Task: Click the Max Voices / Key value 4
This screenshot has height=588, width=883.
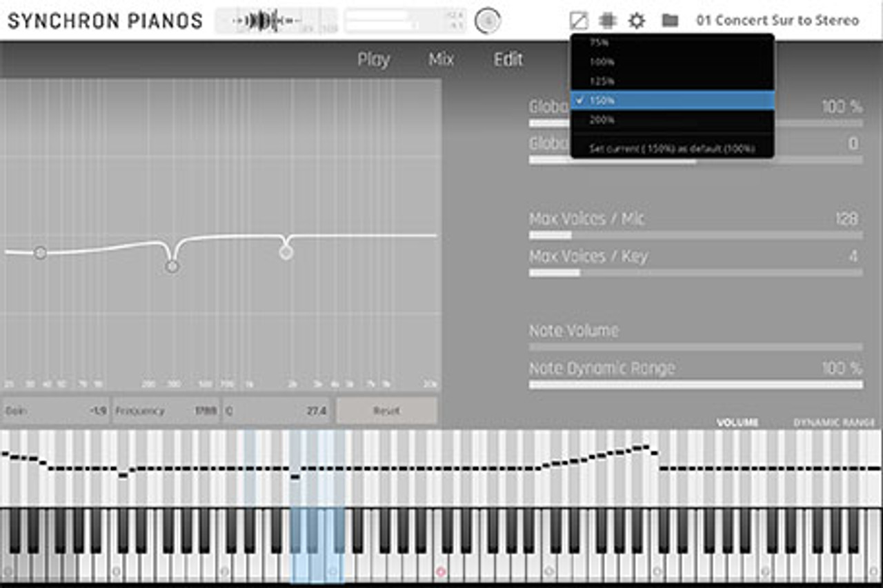Action: [x=853, y=256]
